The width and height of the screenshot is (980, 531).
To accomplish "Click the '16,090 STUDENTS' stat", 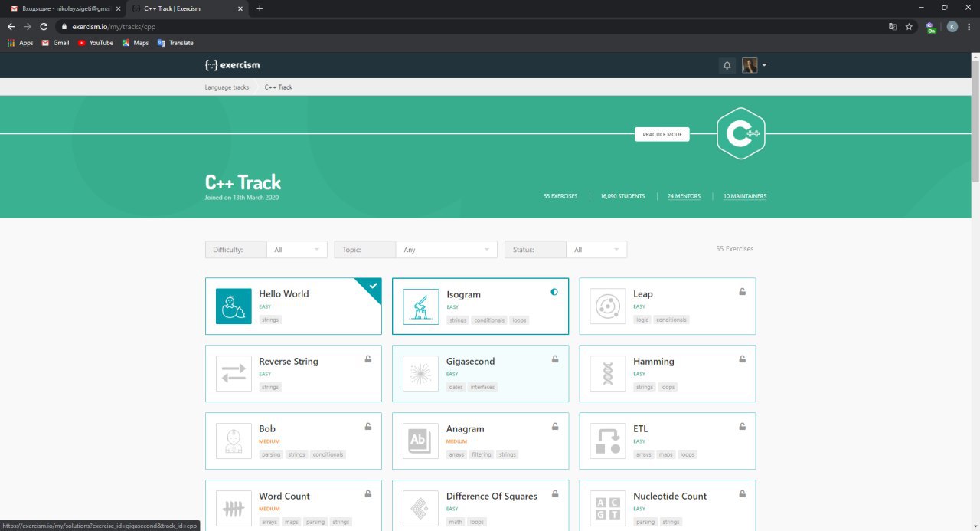I will pyautogui.click(x=622, y=196).
